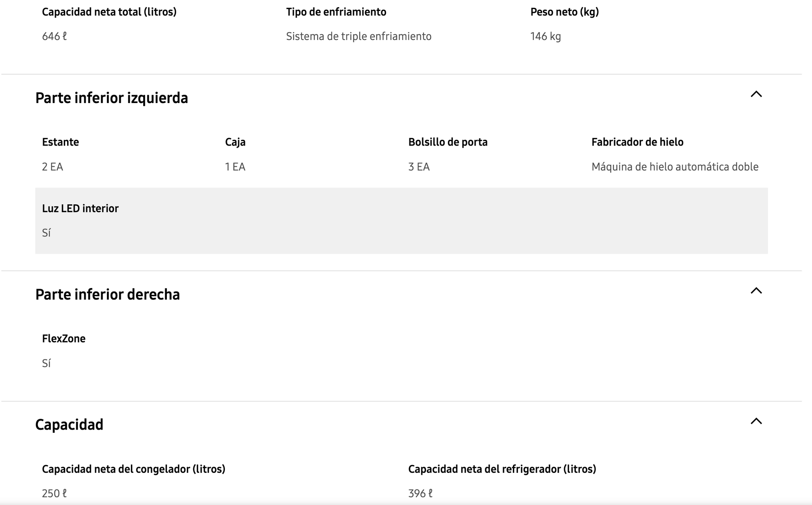Click the FlexZone spec label
This screenshot has width=812, height=505.
point(63,339)
